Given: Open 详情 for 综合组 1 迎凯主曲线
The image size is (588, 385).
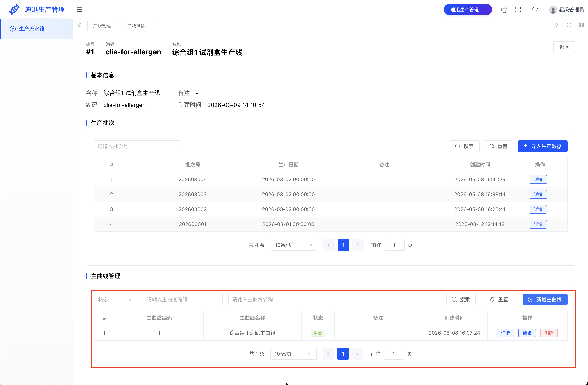Looking at the screenshot, I should pyautogui.click(x=505, y=333).
